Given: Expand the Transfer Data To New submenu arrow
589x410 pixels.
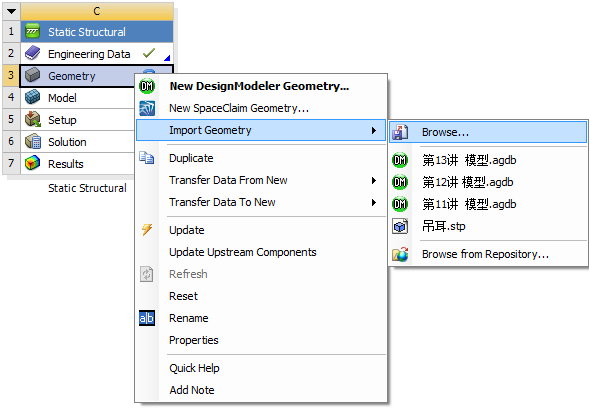Looking at the screenshot, I should 374,203.
